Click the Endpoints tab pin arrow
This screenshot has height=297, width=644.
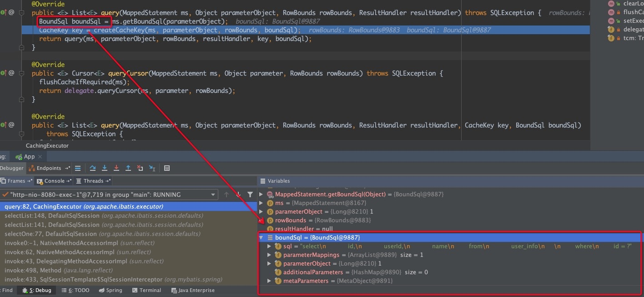click(68, 168)
